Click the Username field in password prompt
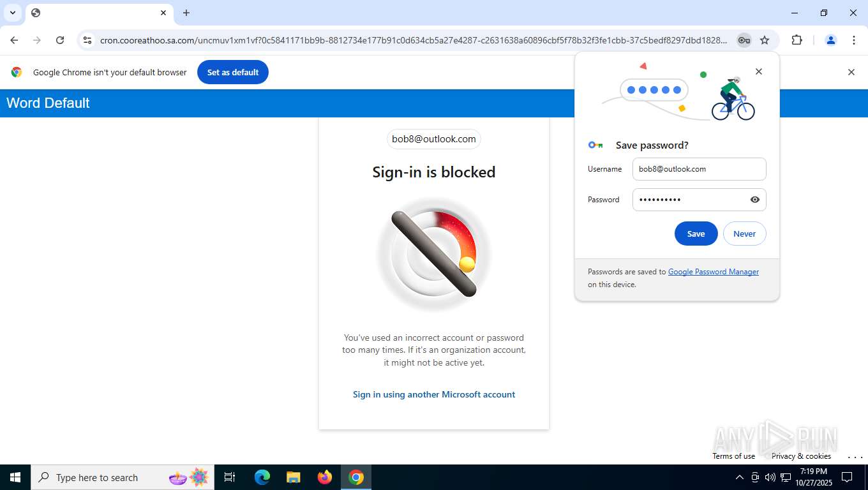 click(x=699, y=169)
